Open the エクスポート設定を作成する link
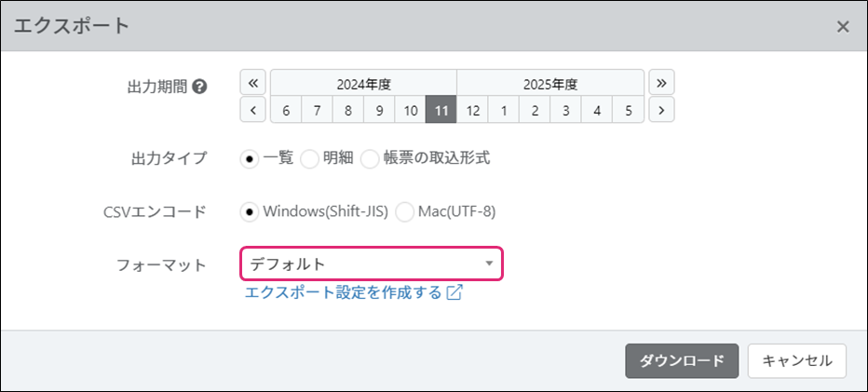 [x=343, y=292]
